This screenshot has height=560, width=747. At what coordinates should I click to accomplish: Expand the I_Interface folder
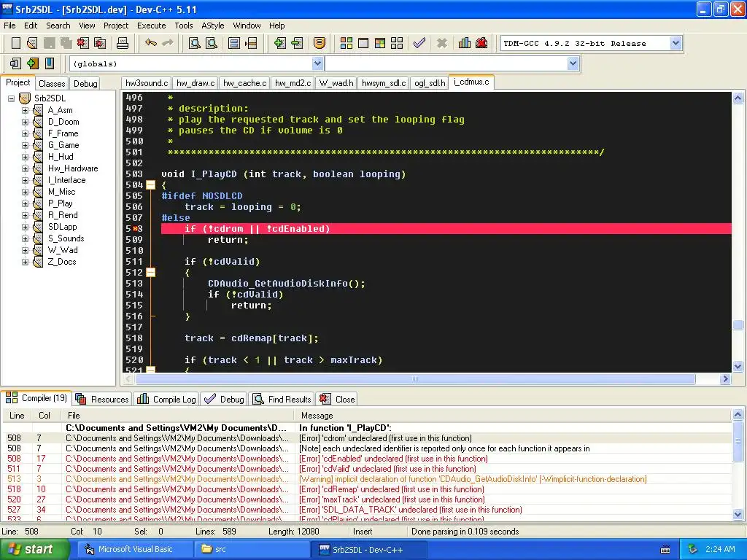[26, 180]
